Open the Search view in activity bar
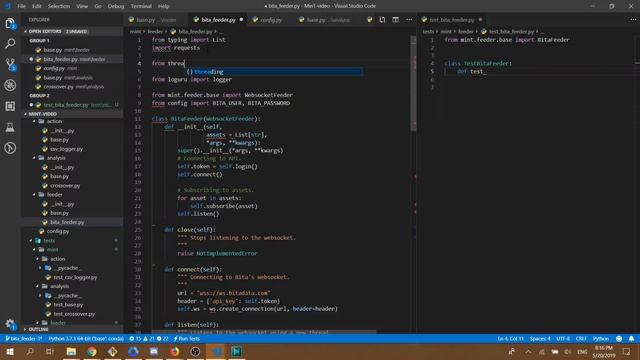This screenshot has width=640, height=360. 10,43
